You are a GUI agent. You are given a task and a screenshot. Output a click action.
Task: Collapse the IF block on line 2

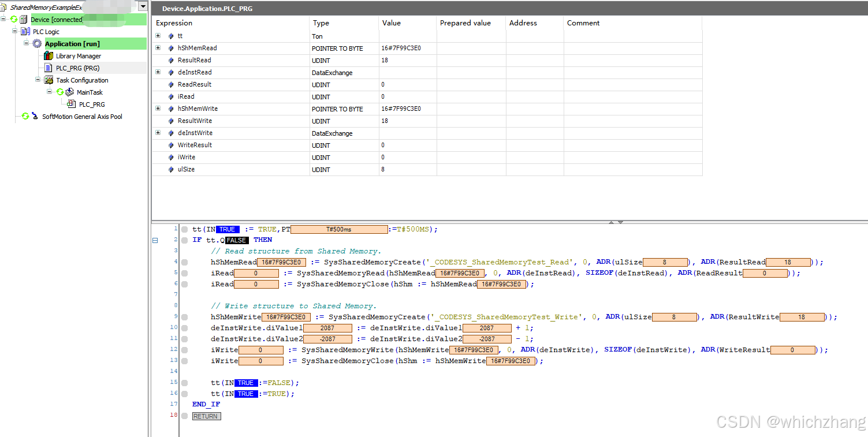click(x=155, y=240)
